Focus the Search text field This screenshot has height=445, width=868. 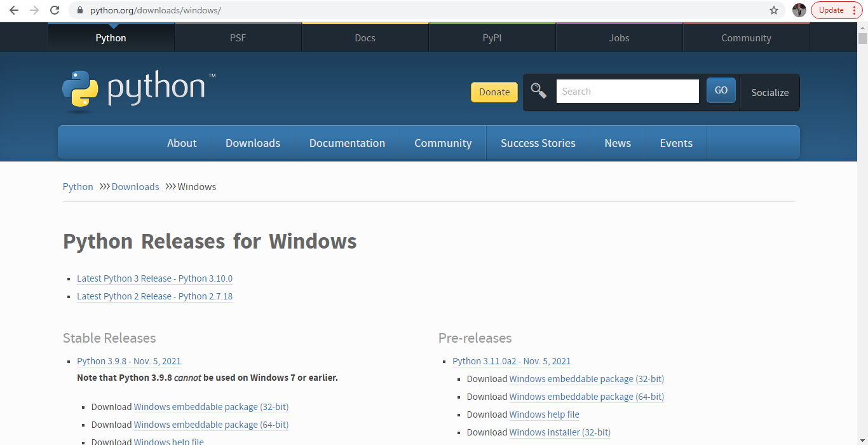click(x=628, y=92)
